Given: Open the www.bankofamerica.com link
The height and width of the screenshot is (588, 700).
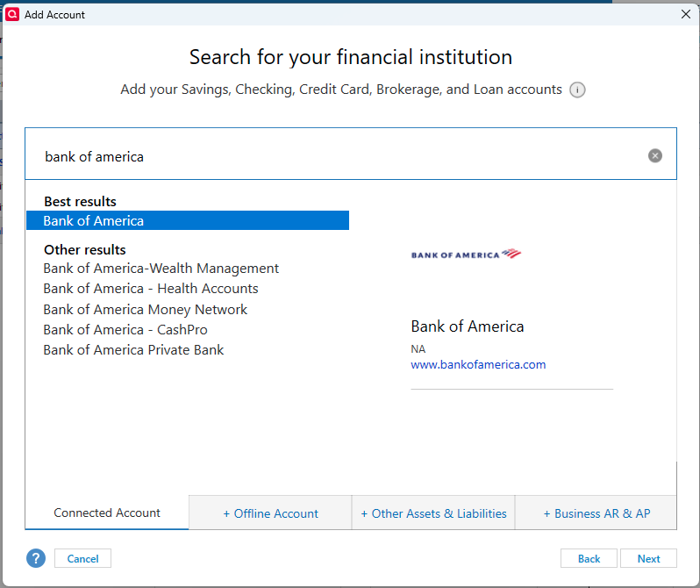Looking at the screenshot, I should (478, 364).
